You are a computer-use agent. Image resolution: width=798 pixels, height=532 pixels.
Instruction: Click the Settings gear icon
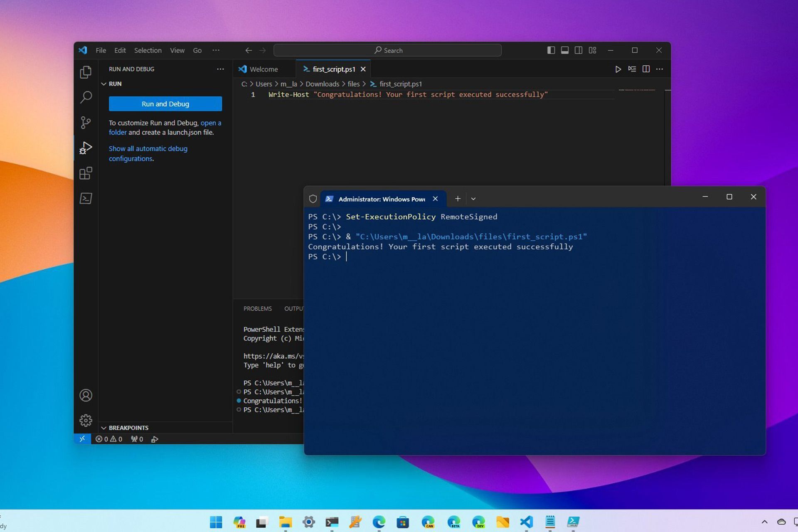point(85,420)
